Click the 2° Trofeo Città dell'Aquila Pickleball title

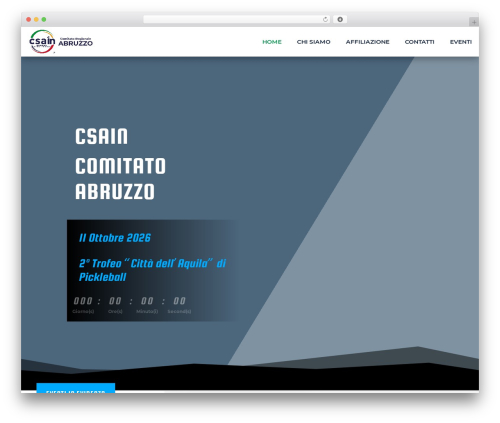coord(152,270)
